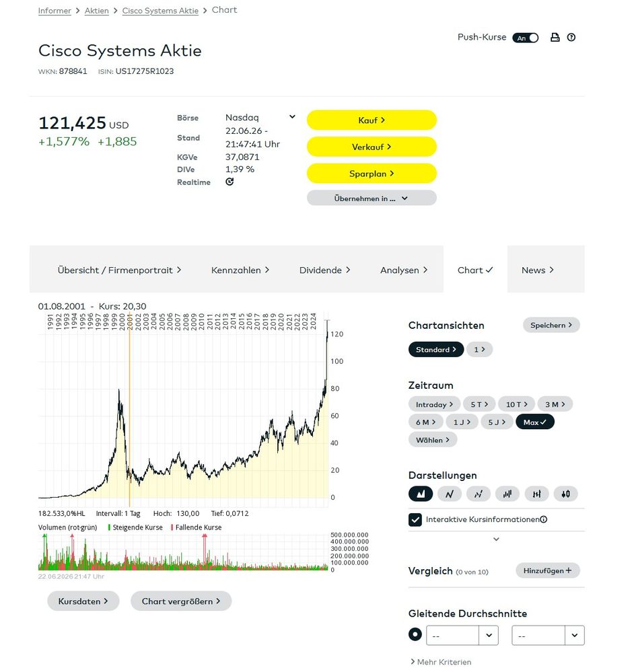The height and width of the screenshot is (672, 632).
Task: Go to Informer breadcrumb link
Action: (55, 11)
